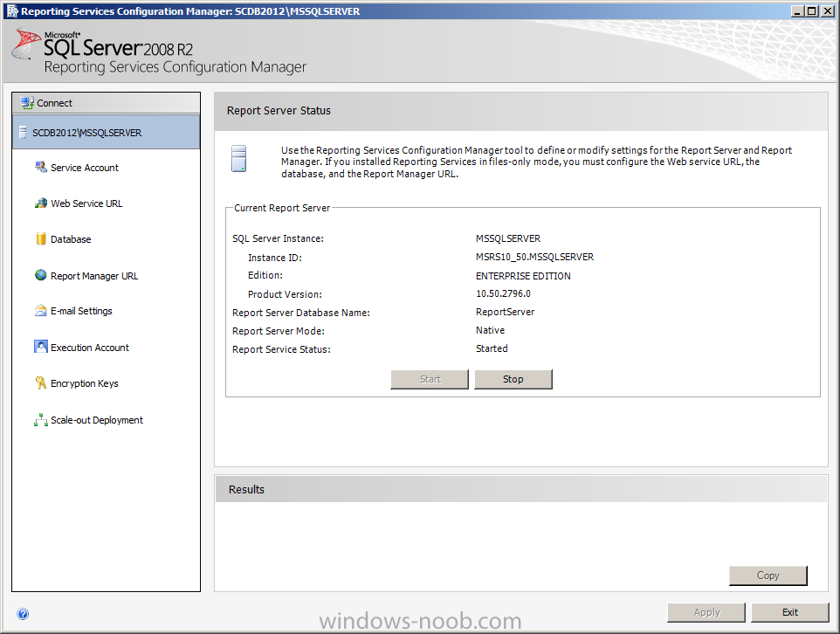
Task: Click the Native server mode value
Action: click(x=490, y=330)
